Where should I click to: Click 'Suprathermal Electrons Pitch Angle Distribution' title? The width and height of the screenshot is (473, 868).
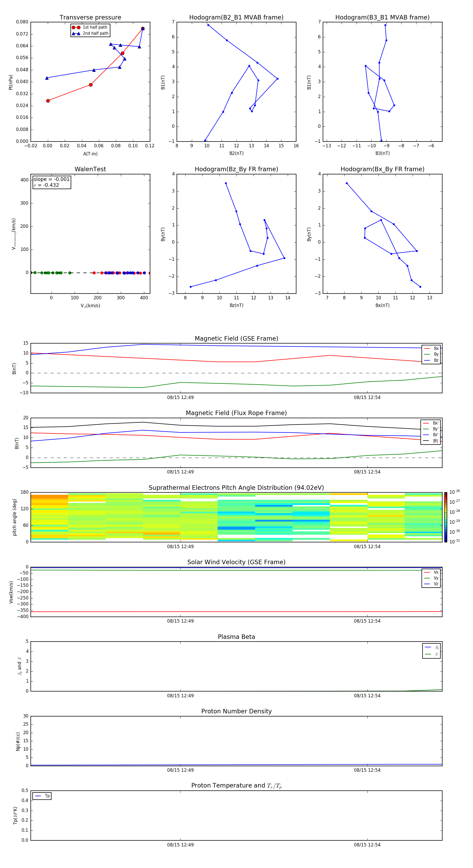[x=236, y=488]
